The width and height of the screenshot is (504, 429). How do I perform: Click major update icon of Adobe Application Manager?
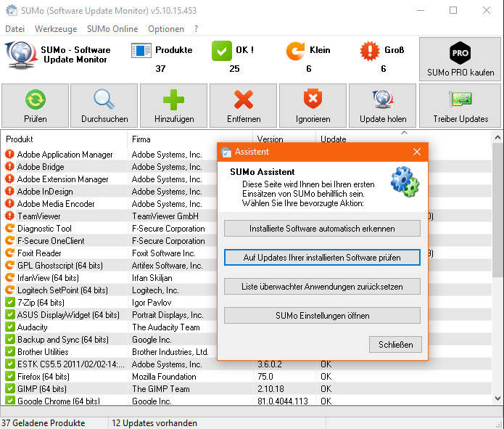point(9,154)
